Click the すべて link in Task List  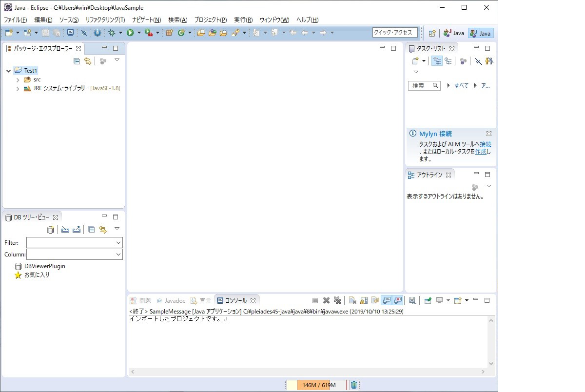[461, 86]
